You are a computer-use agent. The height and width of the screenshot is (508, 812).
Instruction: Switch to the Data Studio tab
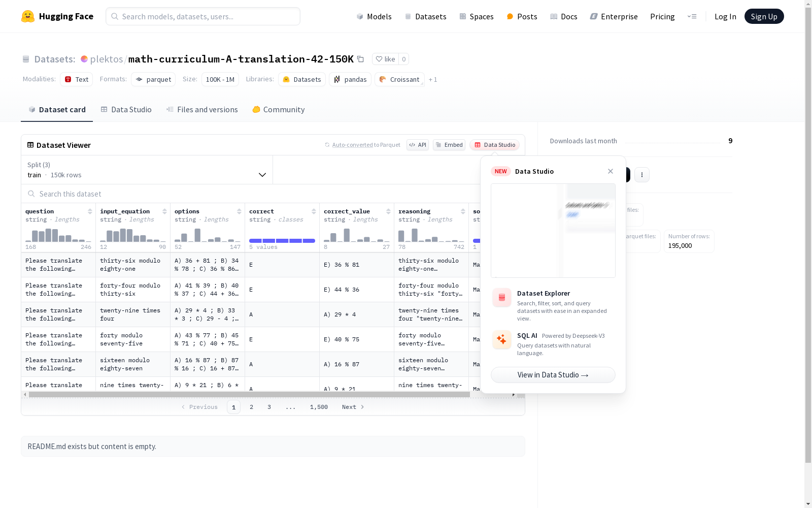126,110
